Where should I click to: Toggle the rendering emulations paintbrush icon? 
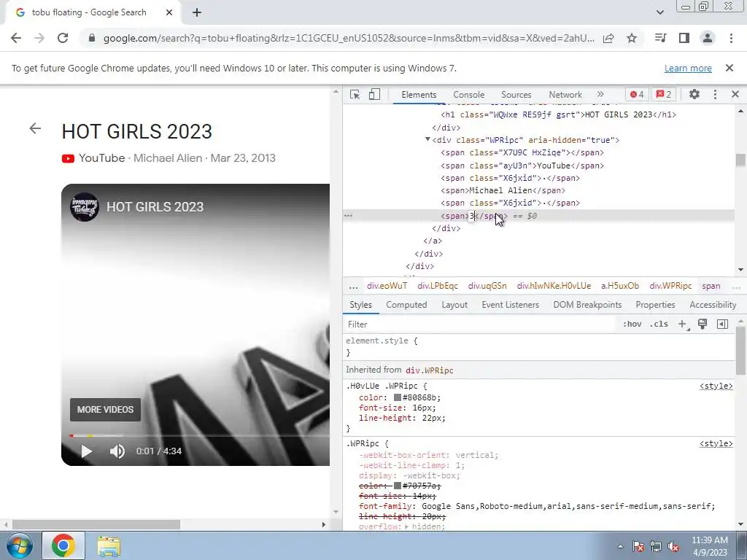703,324
